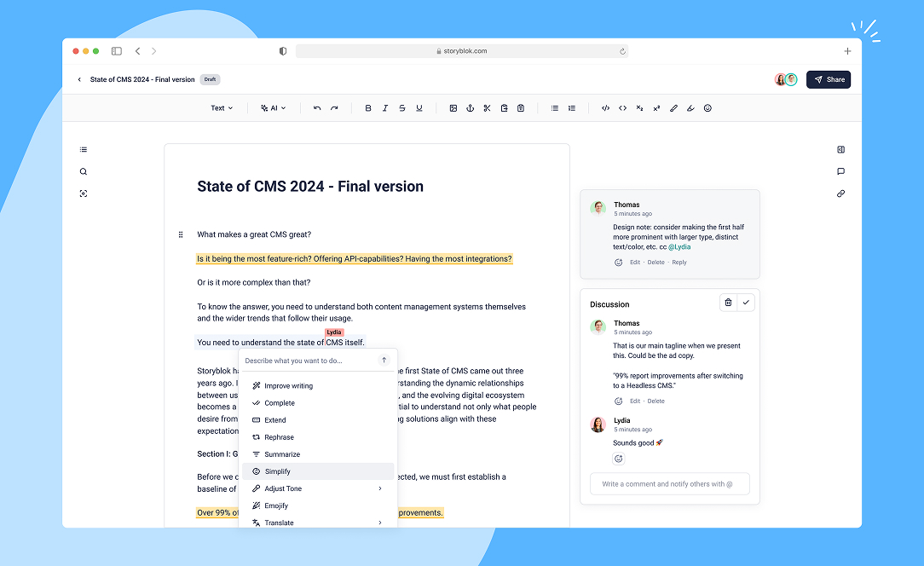Delete the Discussion thread with the trash icon
The height and width of the screenshot is (566, 924).
pyautogui.click(x=728, y=302)
